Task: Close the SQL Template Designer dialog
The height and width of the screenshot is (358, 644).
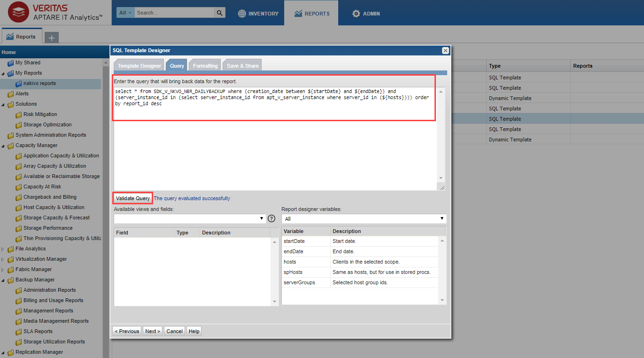Action: pos(445,50)
